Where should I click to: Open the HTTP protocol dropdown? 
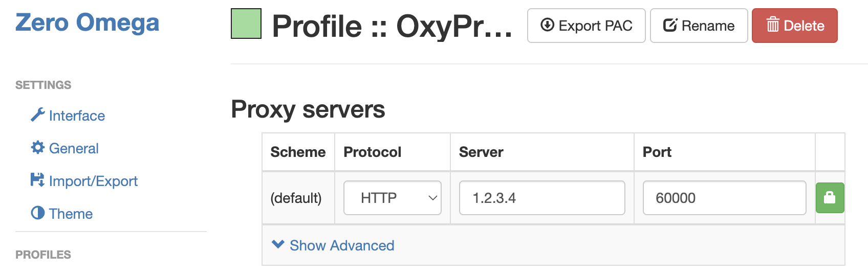392,198
